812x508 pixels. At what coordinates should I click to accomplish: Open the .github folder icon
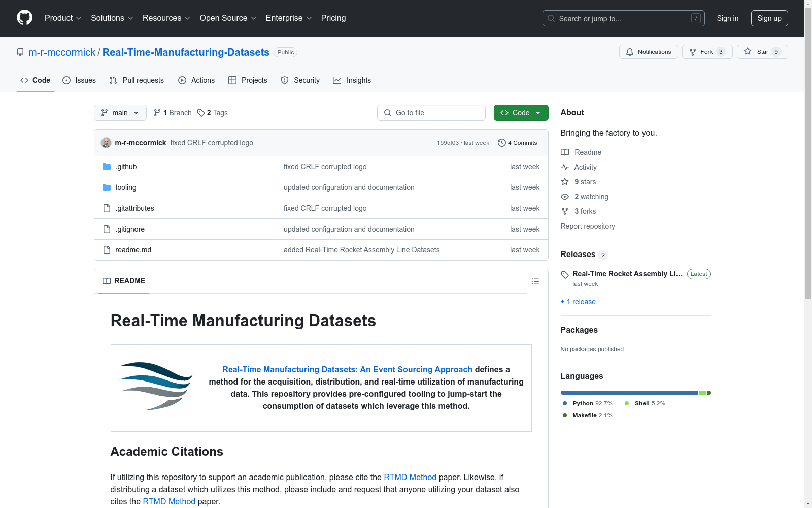[107, 167]
